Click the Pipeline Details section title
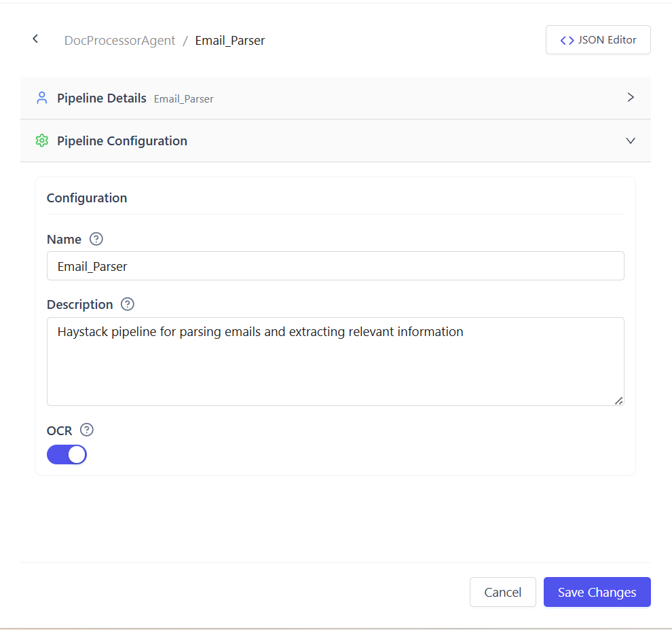The image size is (672, 630). tap(102, 98)
